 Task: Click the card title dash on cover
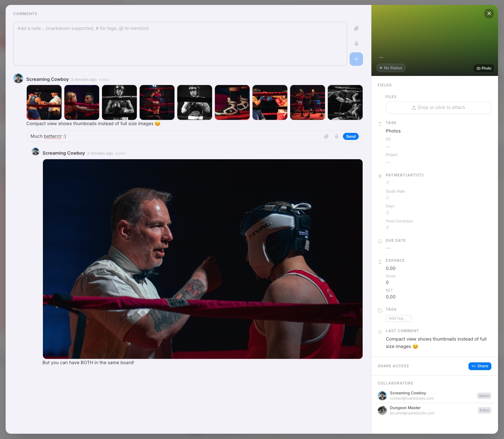381,57
